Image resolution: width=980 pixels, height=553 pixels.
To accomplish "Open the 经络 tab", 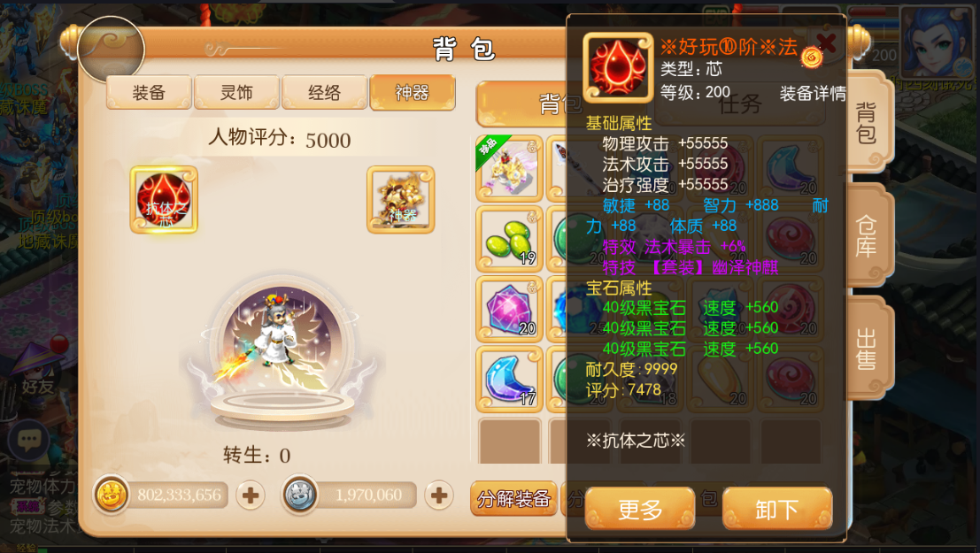I will coord(324,93).
